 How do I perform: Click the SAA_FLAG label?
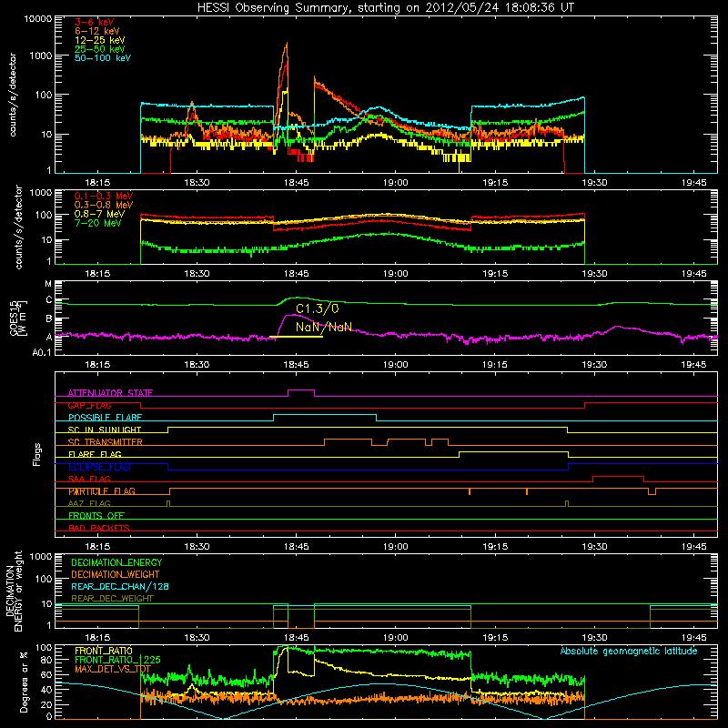coord(89,479)
